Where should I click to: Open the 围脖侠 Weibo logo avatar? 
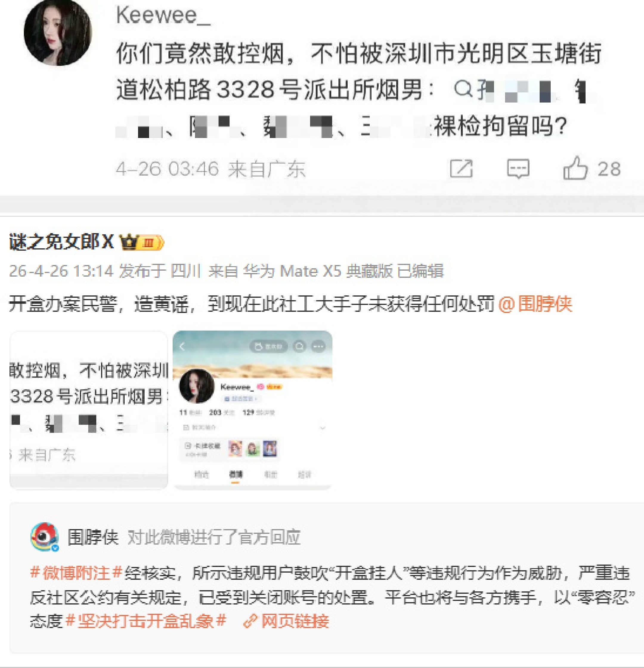[45, 537]
